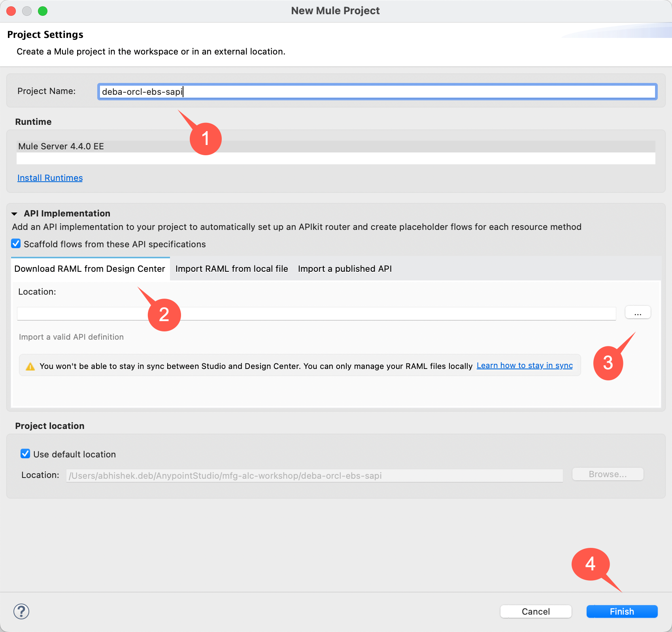Click the Runtime section label

click(33, 122)
